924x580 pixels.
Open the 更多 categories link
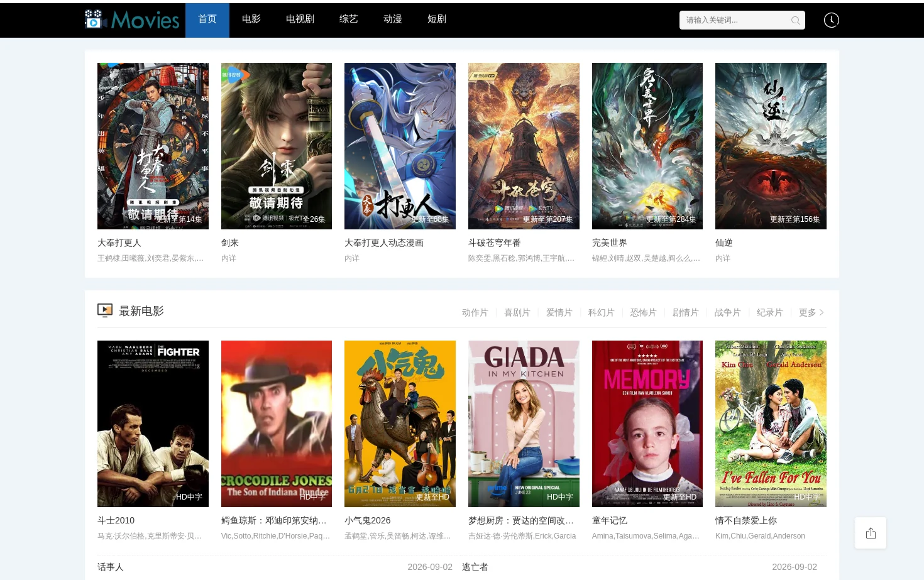(x=811, y=312)
